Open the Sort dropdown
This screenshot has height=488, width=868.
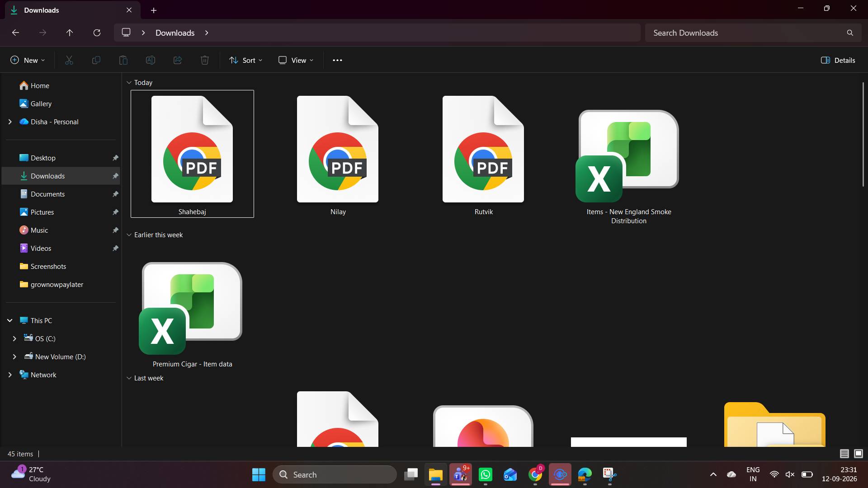click(x=246, y=60)
